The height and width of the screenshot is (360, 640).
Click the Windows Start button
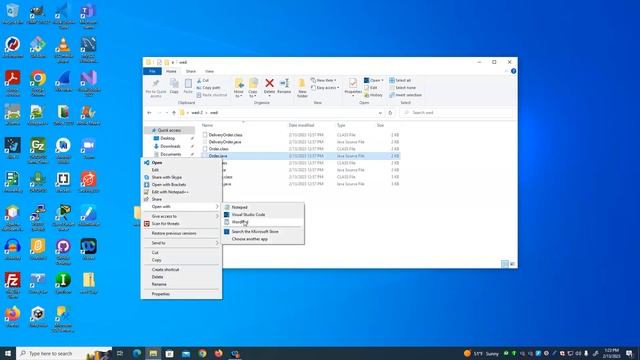tap(8, 353)
